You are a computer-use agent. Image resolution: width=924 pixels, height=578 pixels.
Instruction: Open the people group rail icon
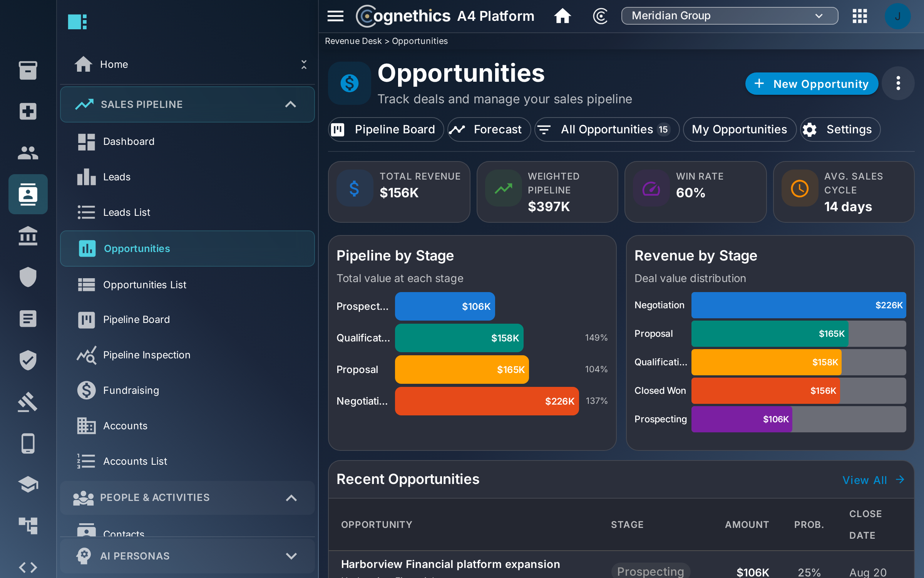click(x=28, y=153)
